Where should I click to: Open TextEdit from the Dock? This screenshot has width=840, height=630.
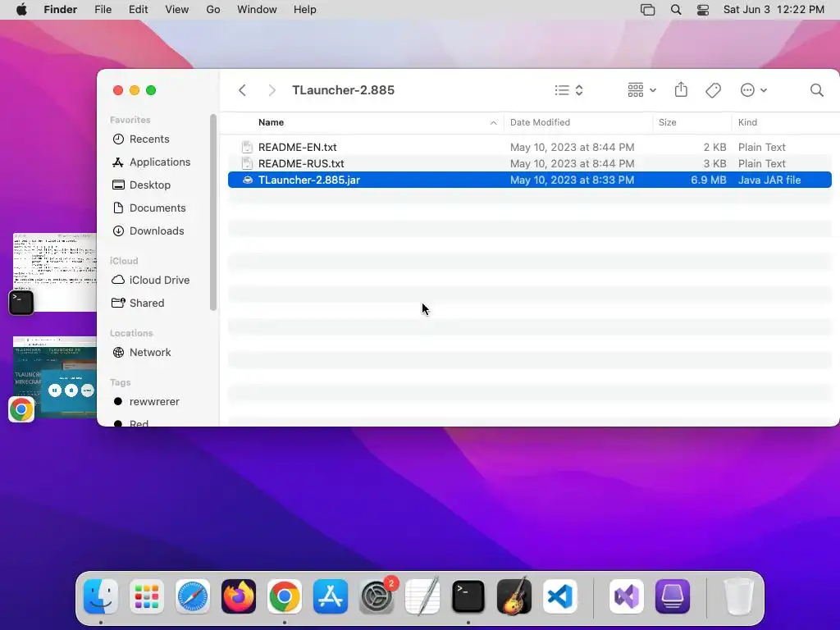(422, 596)
